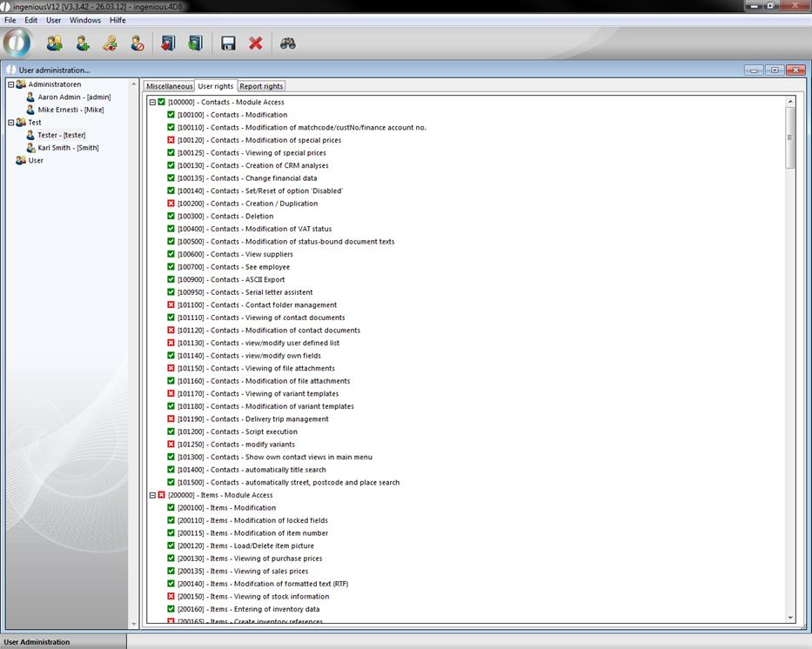Click the book with red arrow icon
The width and height of the screenshot is (812, 649).
point(168,43)
